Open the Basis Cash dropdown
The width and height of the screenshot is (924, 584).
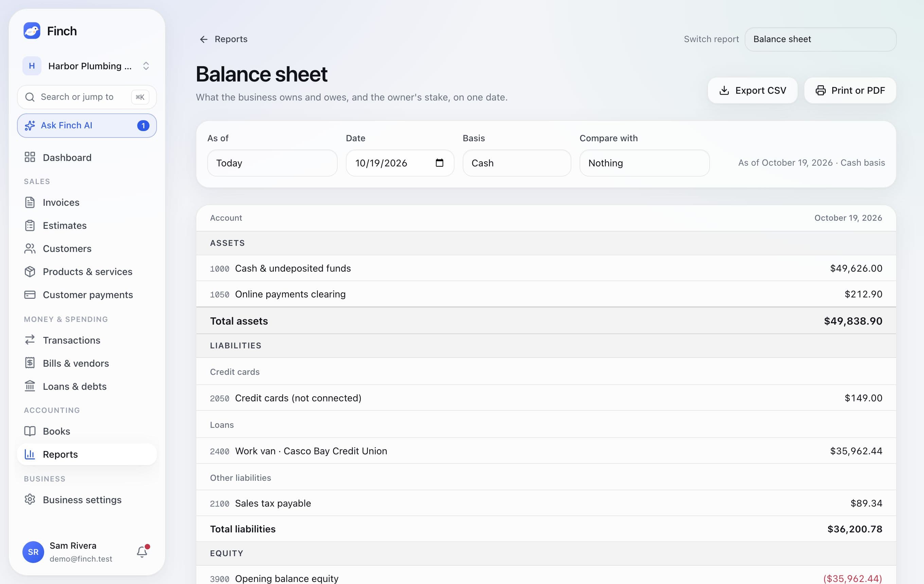click(516, 163)
